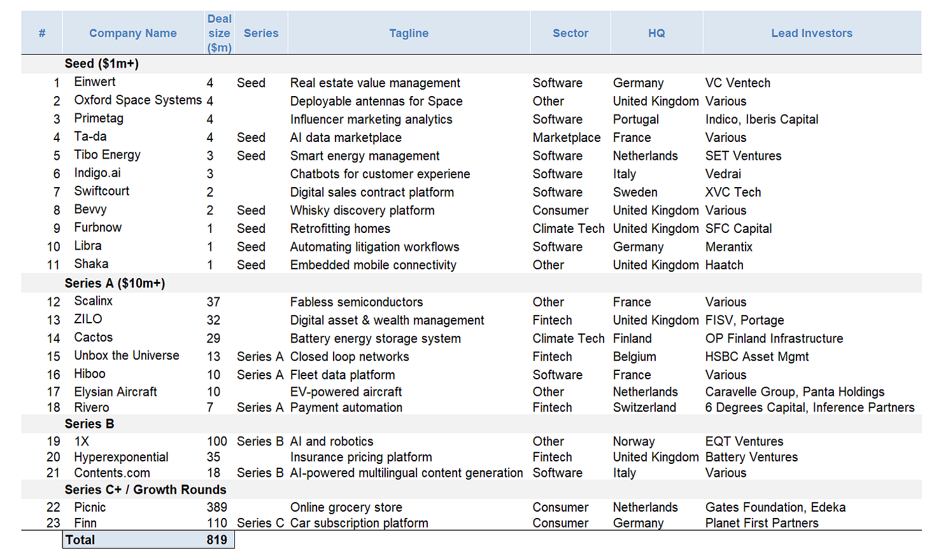Click the Indico, Iberis Capital cell

(x=761, y=119)
